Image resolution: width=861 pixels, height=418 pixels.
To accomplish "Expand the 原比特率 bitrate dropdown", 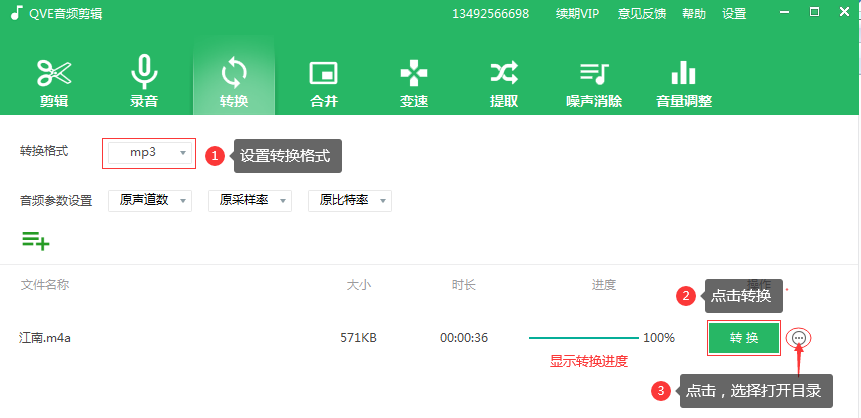I will [x=349, y=201].
